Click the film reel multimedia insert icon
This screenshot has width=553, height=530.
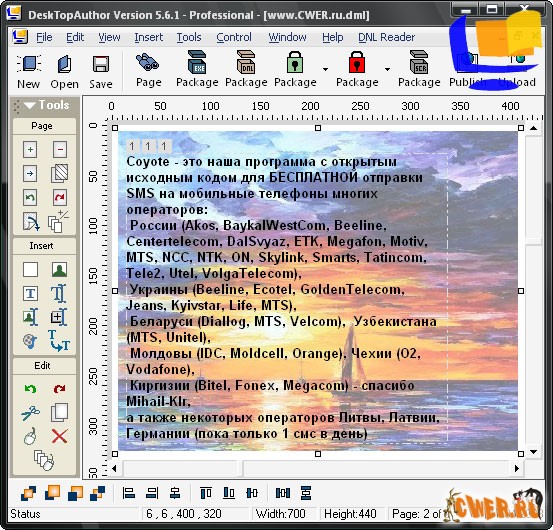click(x=30, y=341)
